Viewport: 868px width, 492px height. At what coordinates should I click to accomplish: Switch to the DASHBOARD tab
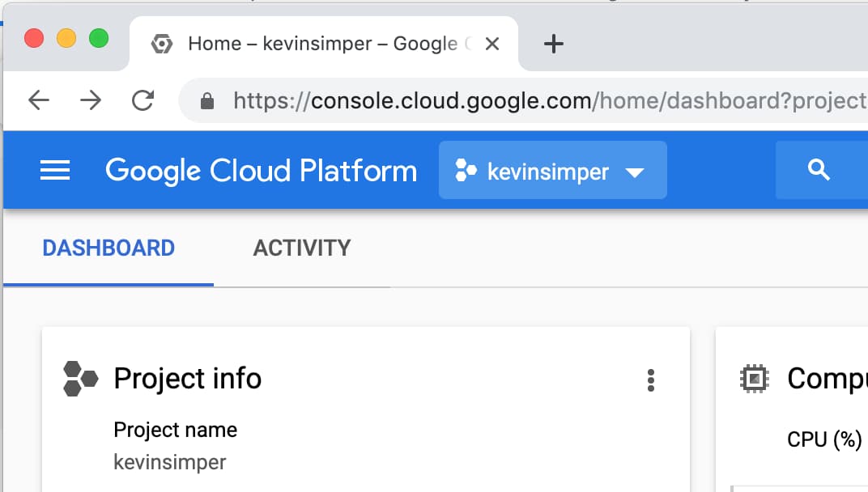pyautogui.click(x=108, y=248)
